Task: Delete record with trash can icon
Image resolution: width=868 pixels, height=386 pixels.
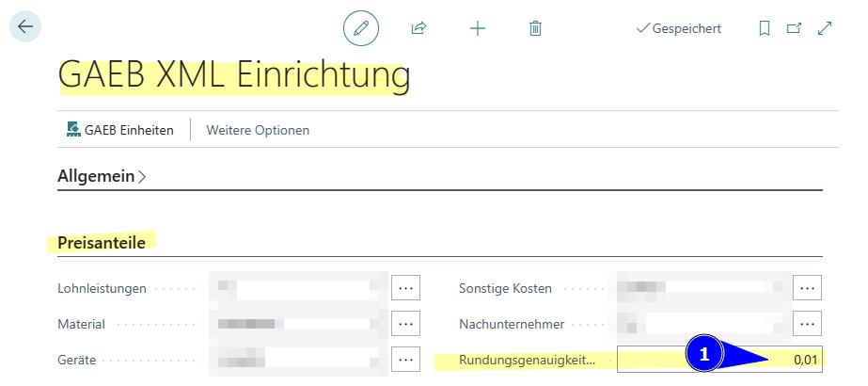Action: coord(535,28)
